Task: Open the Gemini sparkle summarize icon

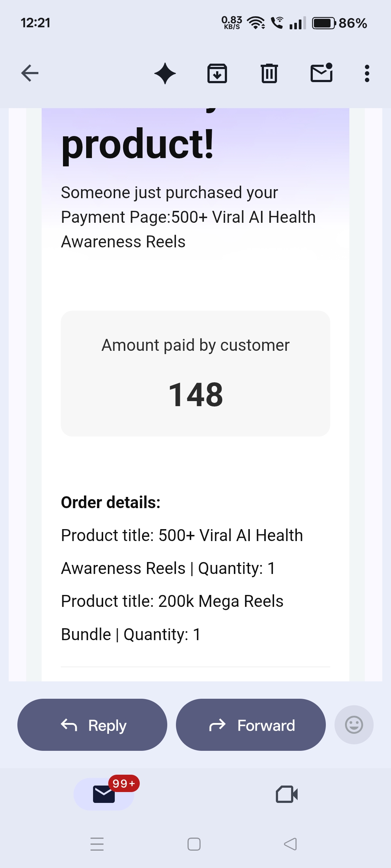Action: click(165, 73)
